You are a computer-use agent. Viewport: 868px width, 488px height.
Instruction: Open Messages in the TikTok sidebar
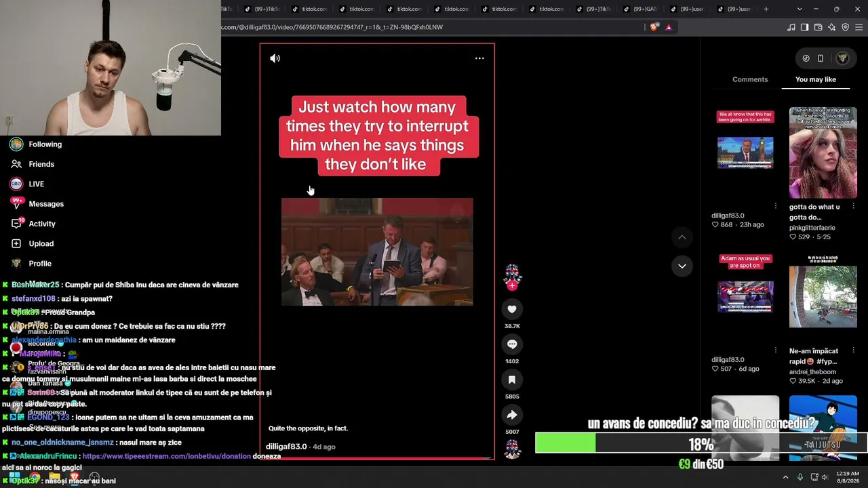pyautogui.click(x=46, y=204)
